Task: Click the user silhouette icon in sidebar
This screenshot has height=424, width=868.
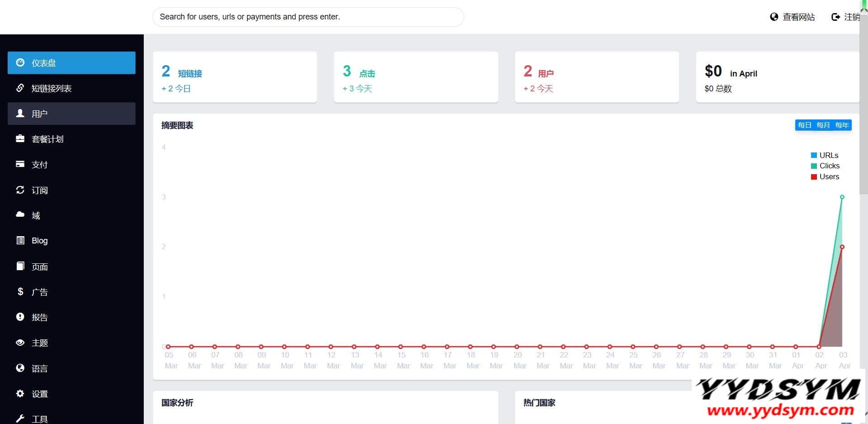Action: tap(20, 113)
